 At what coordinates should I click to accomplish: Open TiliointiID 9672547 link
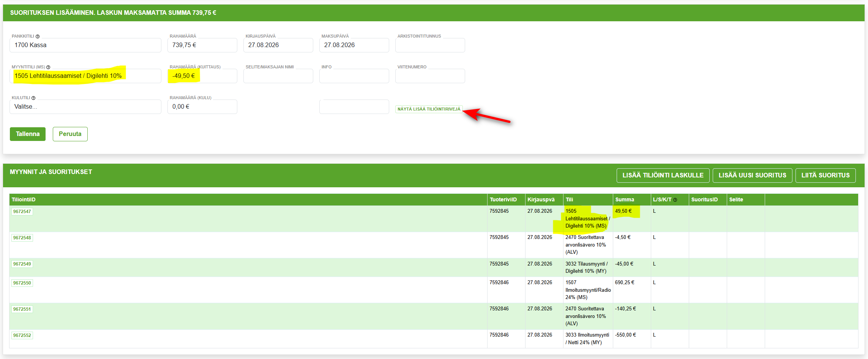[22, 212]
